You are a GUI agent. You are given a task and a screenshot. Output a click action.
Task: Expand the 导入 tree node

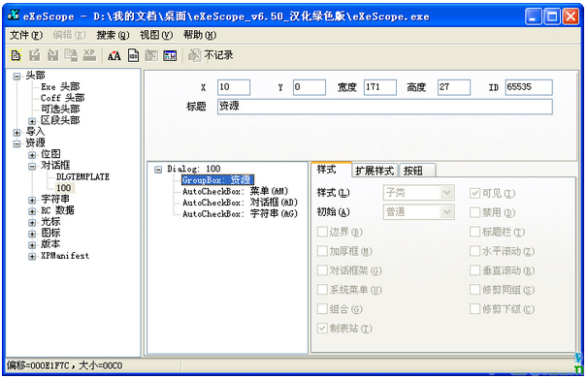point(16,132)
